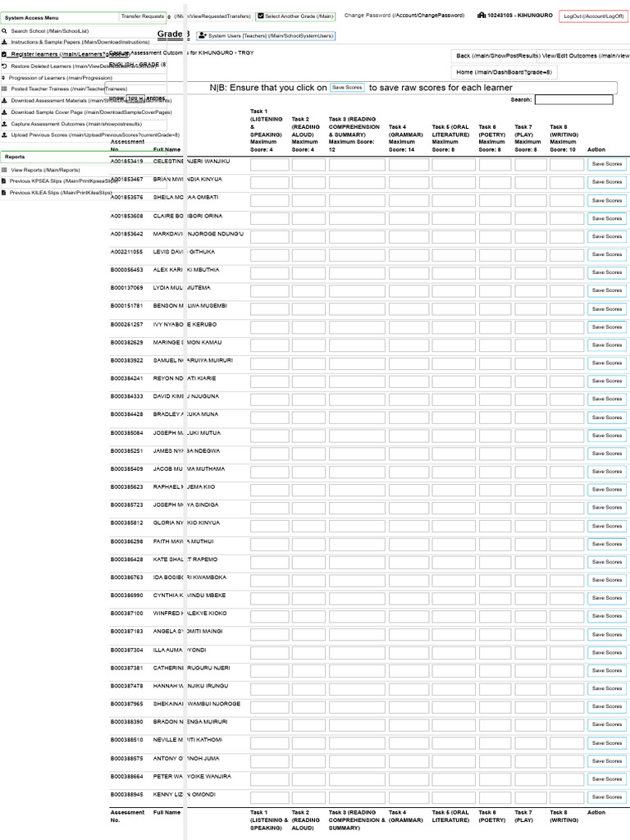Save scores for learner B000056453
Screen dimensions: 630x840
pyautogui.click(x=606, y=272)
